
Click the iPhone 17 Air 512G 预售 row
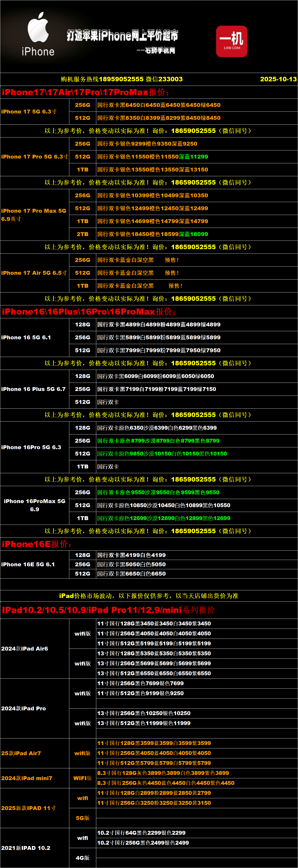pyautogui.click(x=138, y=273)
